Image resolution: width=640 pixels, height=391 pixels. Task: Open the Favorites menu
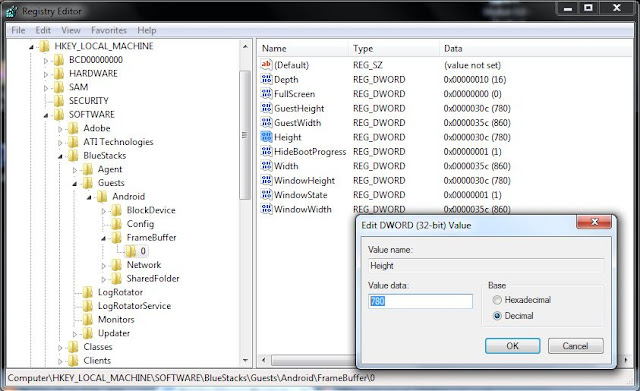click(109, 30)
